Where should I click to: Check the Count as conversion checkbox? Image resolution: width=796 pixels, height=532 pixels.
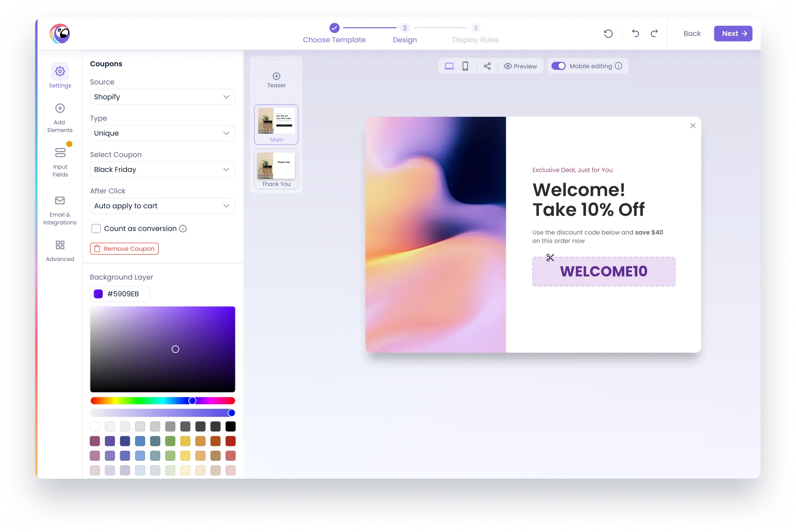(96, 229)
